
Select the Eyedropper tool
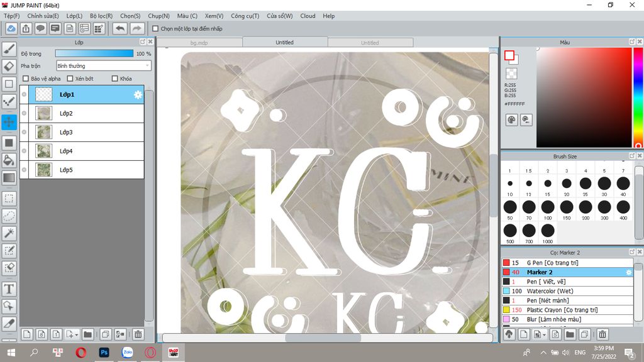[9, 324]
